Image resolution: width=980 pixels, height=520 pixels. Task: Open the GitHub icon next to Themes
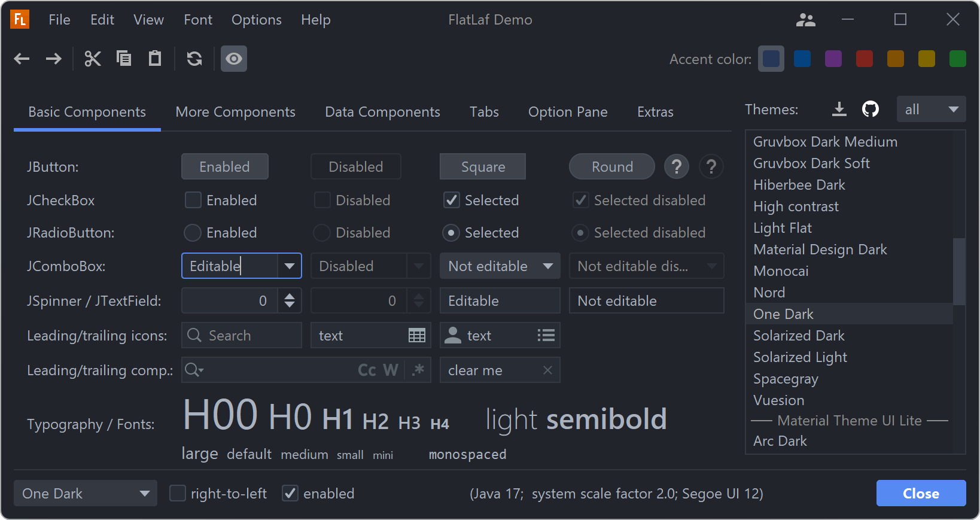point(870,109)
